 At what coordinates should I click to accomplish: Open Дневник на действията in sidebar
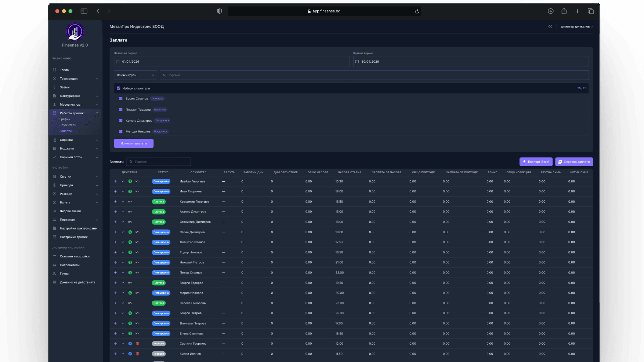coord(77,283)
